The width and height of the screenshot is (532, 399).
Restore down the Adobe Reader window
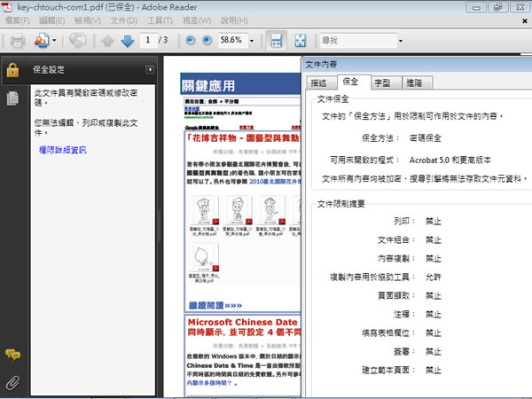[x=497, y=7]
